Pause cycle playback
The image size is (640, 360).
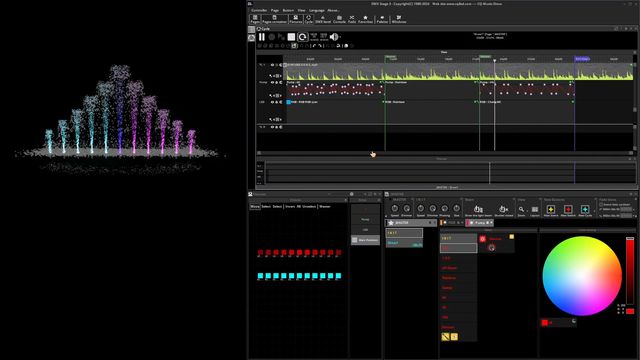[262, 37]
